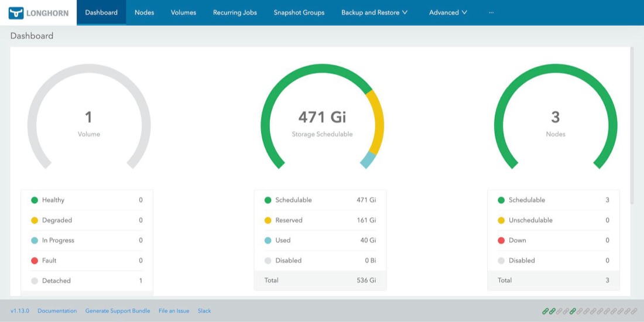Click the green Healthy status dot
Viewport: 644px width, 322px height.
35,200
